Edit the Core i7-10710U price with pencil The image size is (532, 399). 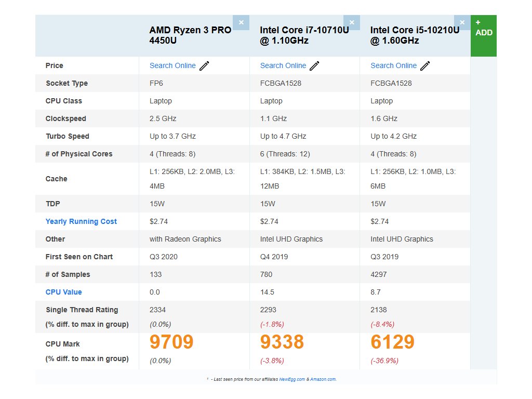click(x=315, y=66)
